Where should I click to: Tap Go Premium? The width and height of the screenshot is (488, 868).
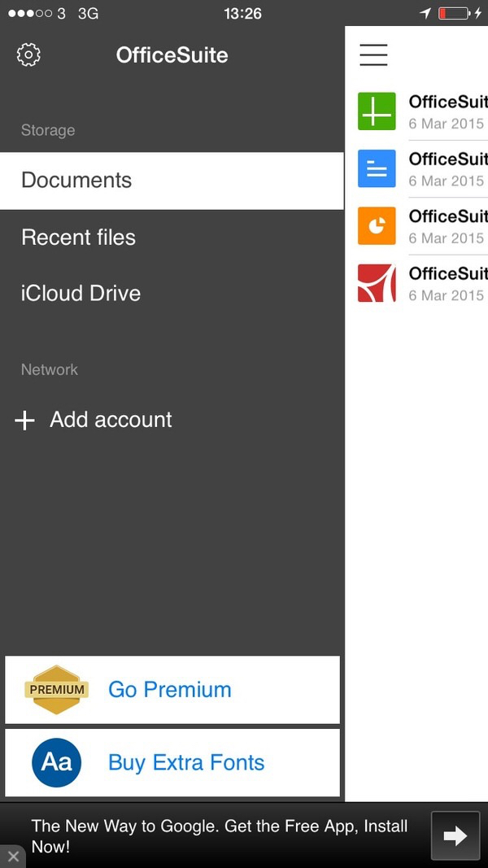pyautogui.click(x=172, y=690)
